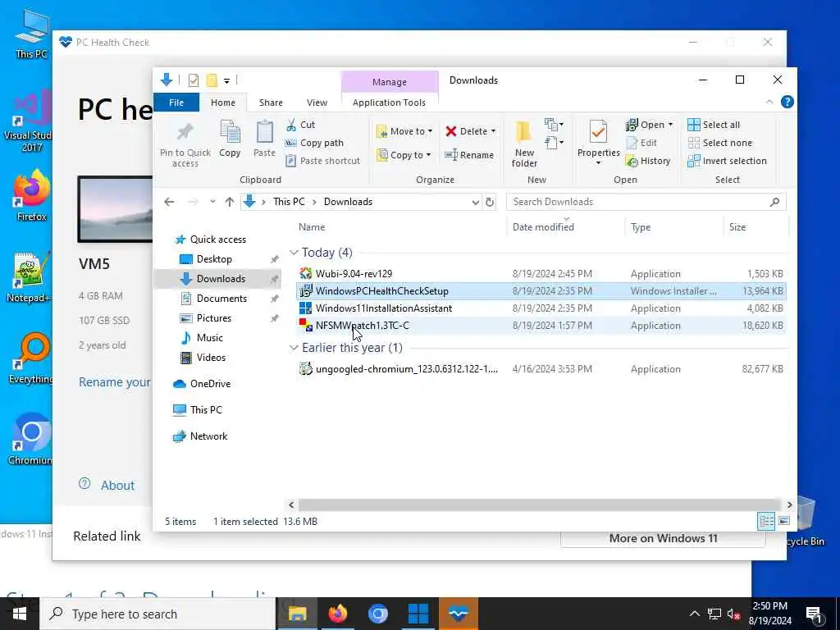Click New folder icon in quick access toolbar
Viewport: 840px width, 630px height.
212,80
